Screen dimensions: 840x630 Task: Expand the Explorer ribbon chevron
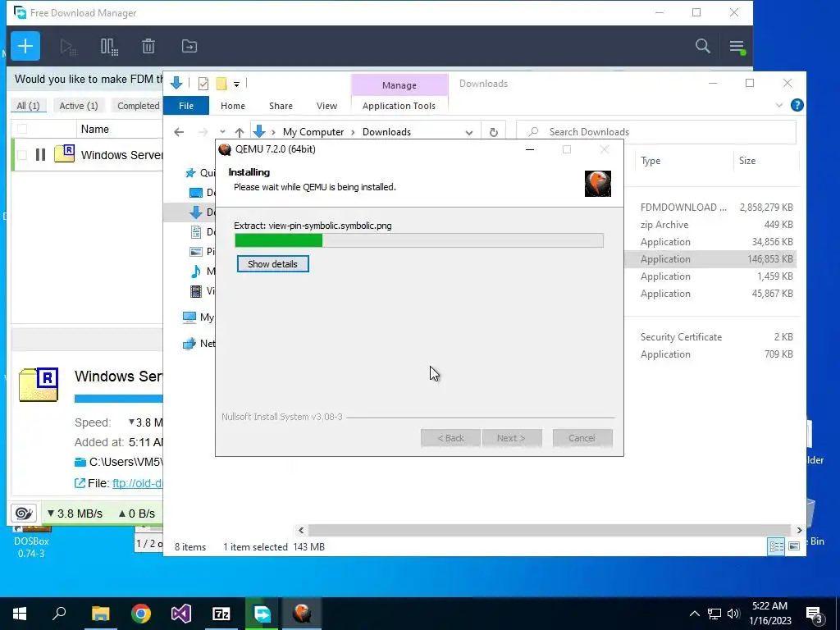[779, 106]
